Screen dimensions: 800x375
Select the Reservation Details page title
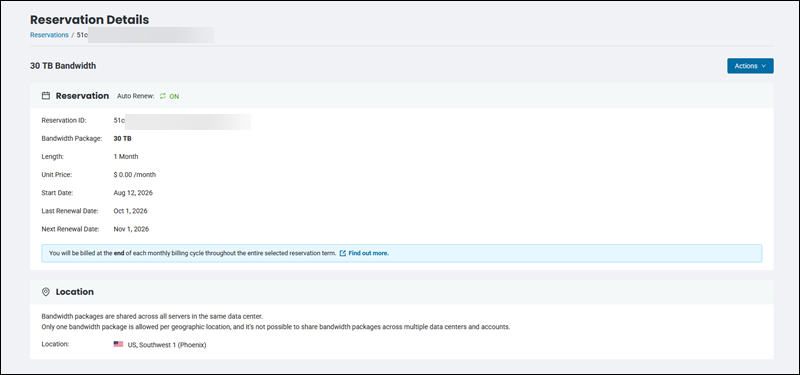89,19
